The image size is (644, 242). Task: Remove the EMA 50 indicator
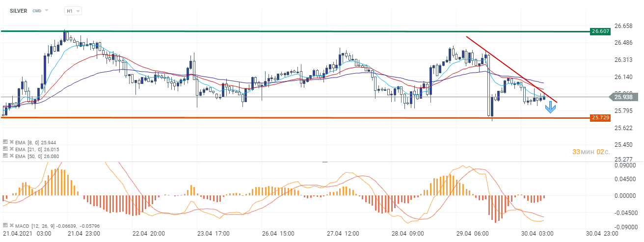(x=11, y=155)
